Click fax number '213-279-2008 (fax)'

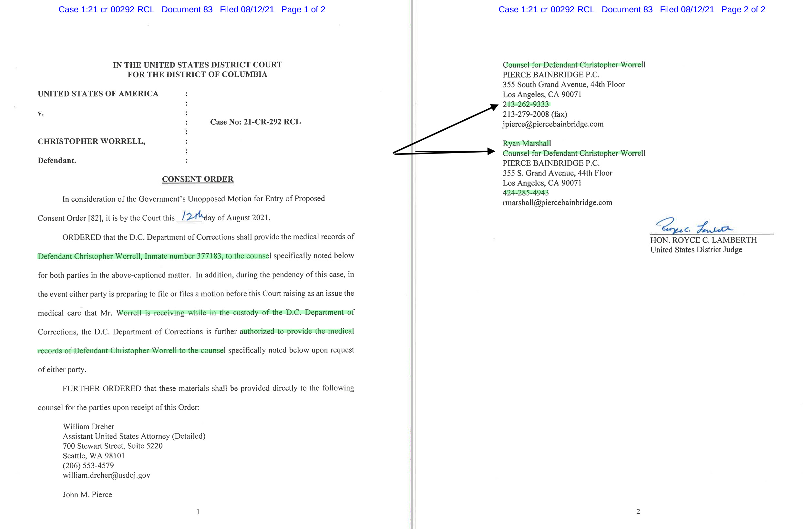pyautogui.click(x=535, y=114)
